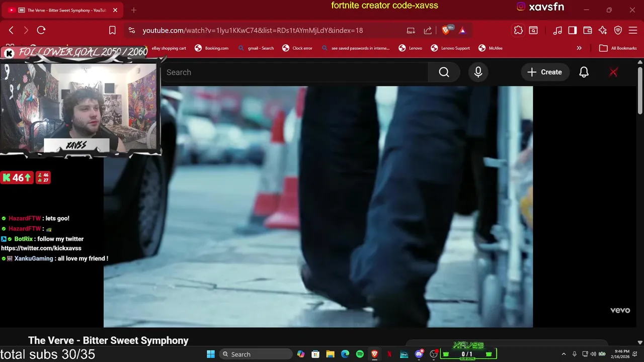Open the twitter.com/kickxavss chat link
This screenshot has height=362, width=644.
[41, 248]
